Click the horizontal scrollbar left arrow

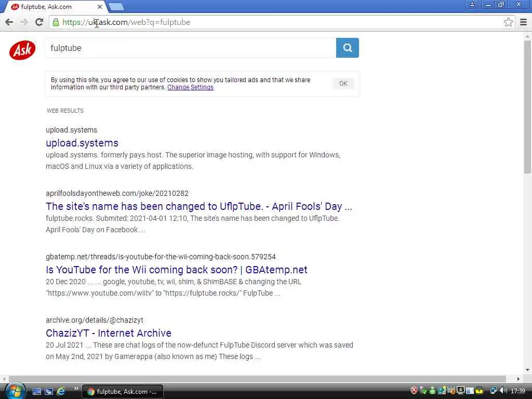click(4, 379)
